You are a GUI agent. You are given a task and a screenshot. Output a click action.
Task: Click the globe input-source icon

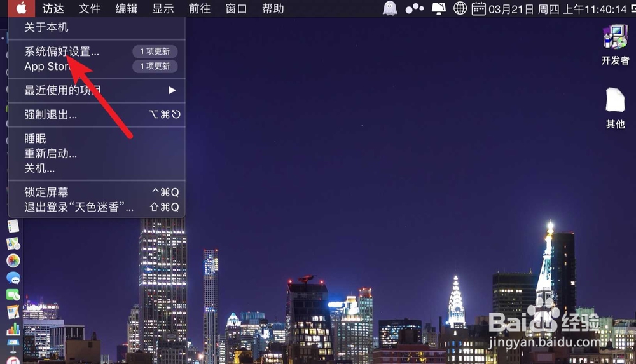[x=460, y=8]
